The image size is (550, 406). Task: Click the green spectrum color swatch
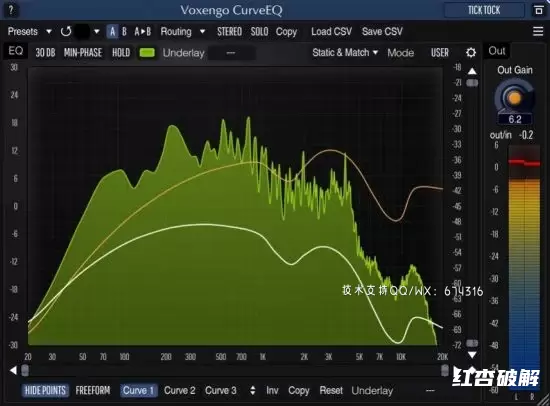point(147,53)
